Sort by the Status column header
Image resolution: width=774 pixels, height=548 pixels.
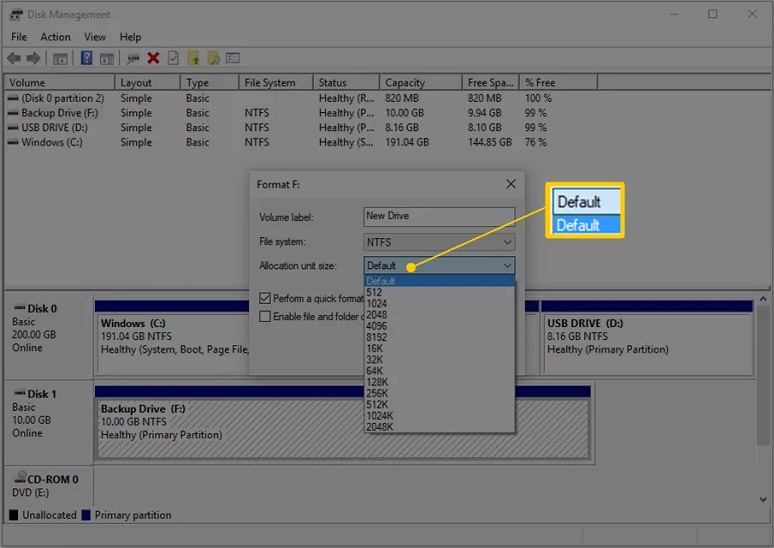[x=346, y=82]
